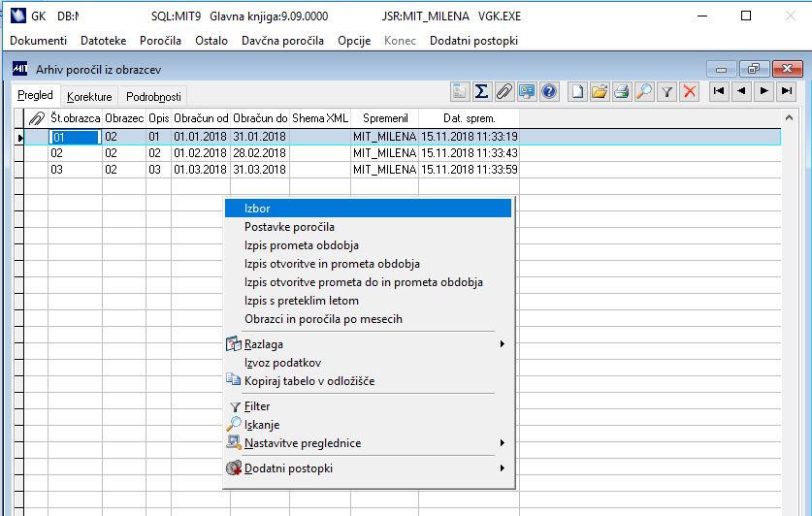Click the Shema XML column header

click(x=320, y=118)
